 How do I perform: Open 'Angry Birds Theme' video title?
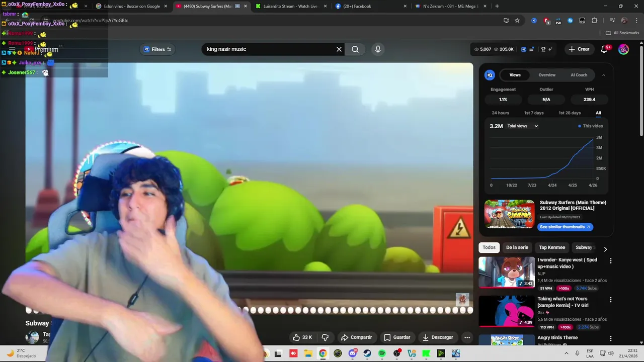[557, 338]
